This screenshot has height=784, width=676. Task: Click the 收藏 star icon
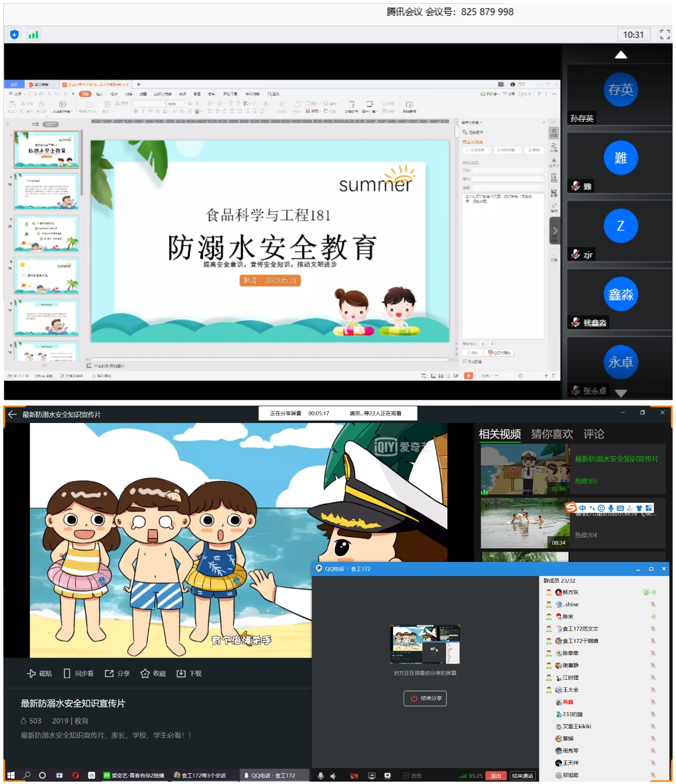(145, 673)
